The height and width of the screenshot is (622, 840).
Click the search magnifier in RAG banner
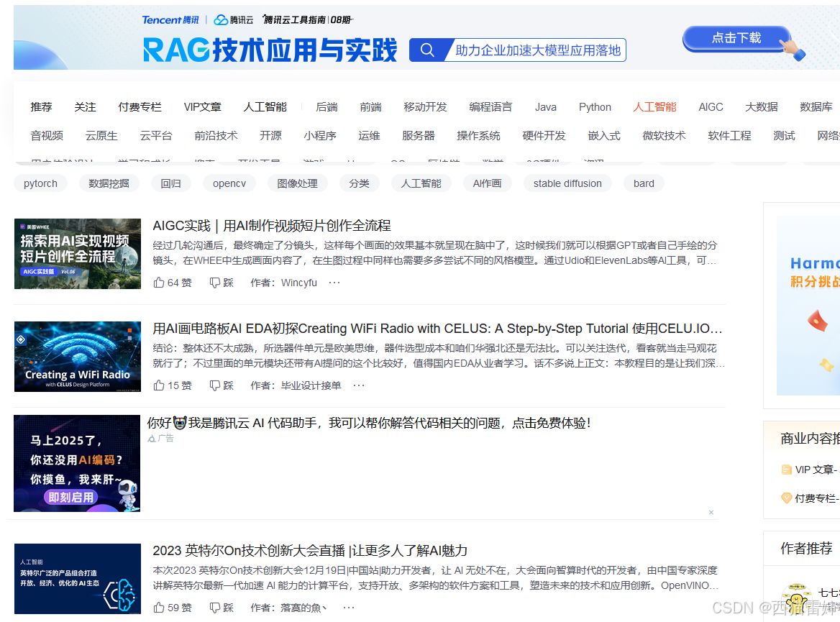click(x=427, y=50)
